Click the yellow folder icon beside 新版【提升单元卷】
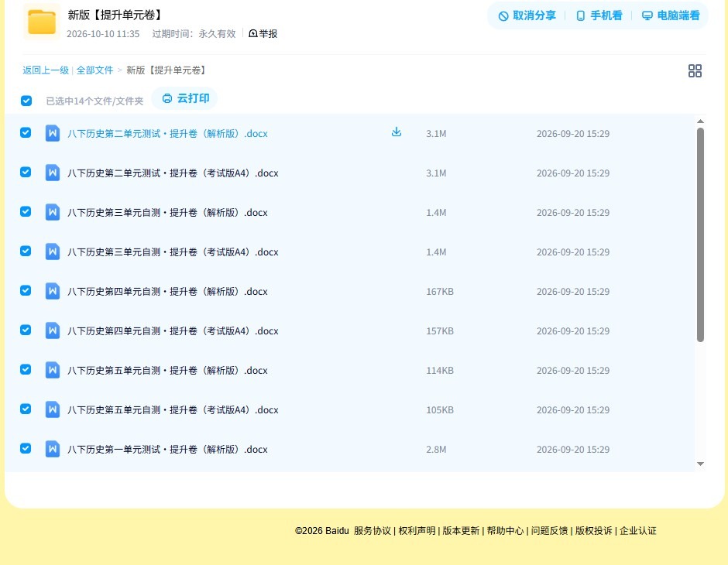728x565 pixels. [41, 22]
